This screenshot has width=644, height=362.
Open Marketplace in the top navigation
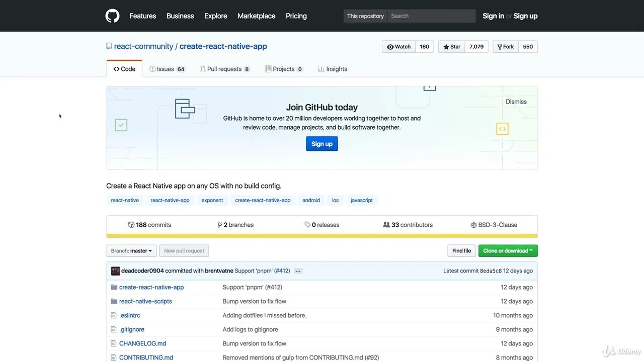click(x=257, y=16)
